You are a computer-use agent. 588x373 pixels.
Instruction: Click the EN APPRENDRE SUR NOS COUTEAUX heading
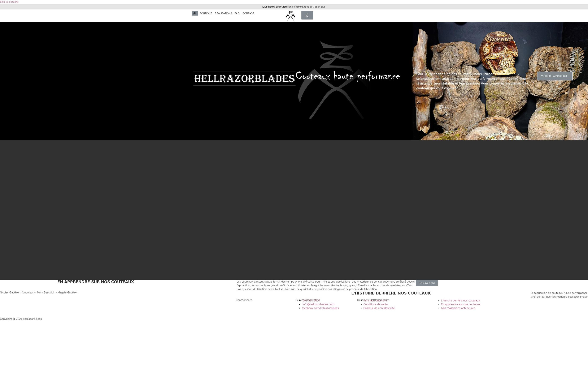pos(95,282)
